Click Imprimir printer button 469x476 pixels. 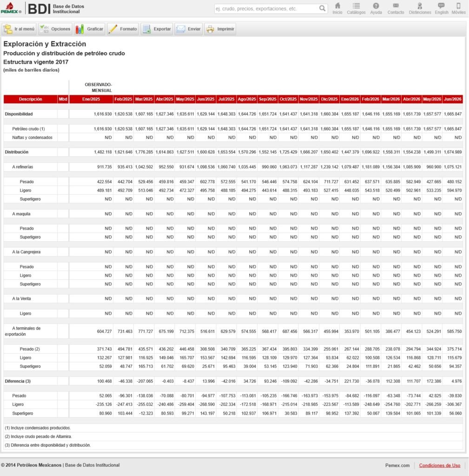click(220, 29)
